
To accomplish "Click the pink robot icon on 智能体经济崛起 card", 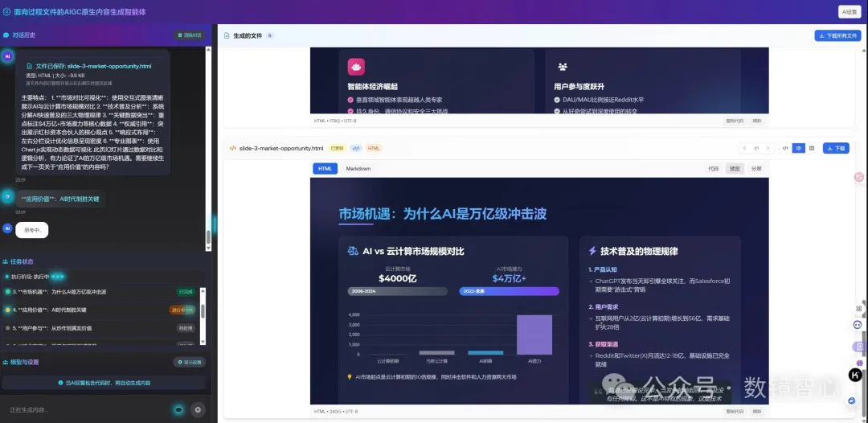I will coord(356,67).
